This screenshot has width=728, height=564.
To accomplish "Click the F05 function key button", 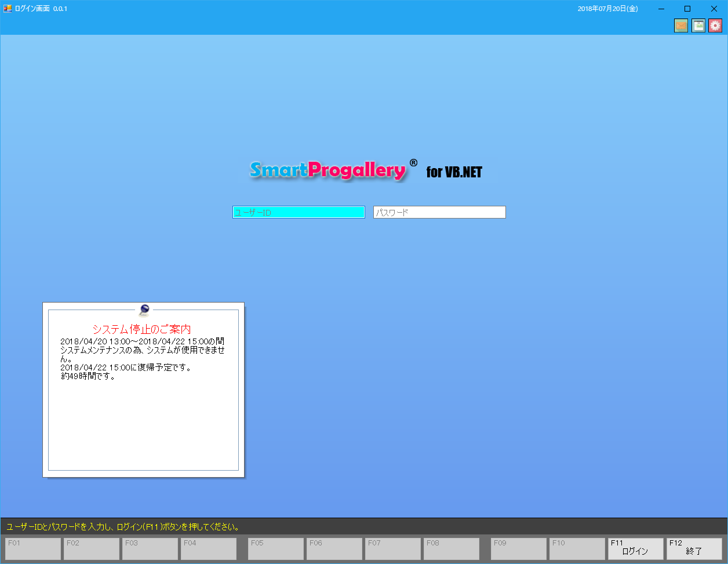I will (276, 548).
